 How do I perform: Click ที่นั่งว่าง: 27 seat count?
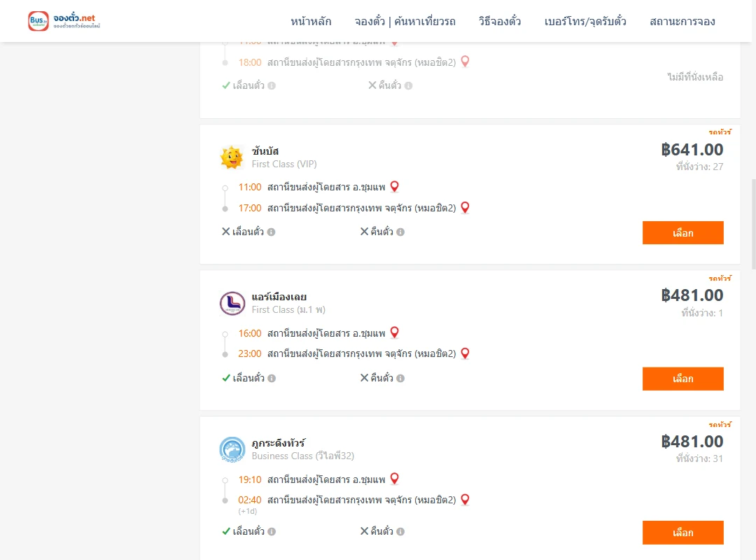pos(699,167)
